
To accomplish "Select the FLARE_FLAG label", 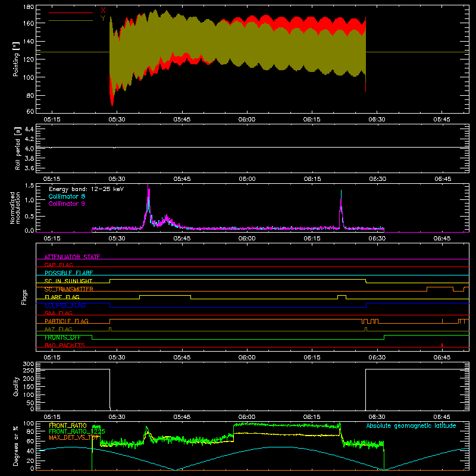I will pos(62,297).
